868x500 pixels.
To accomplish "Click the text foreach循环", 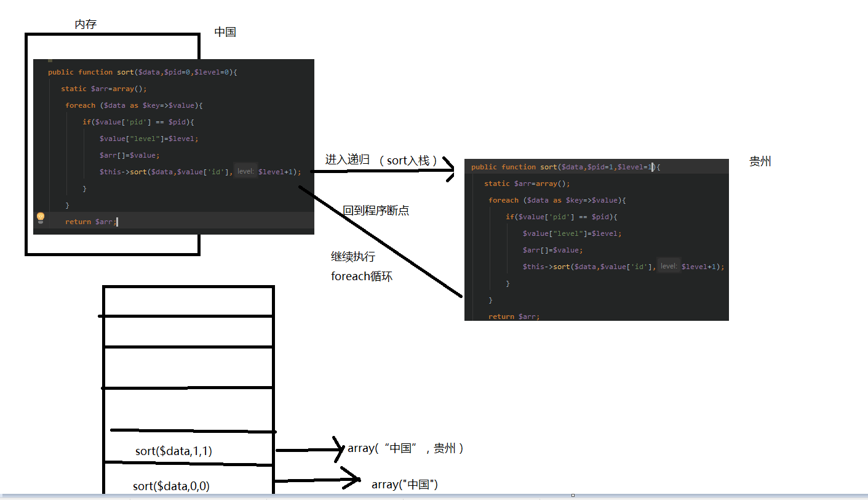I will [x=362, y=276].
